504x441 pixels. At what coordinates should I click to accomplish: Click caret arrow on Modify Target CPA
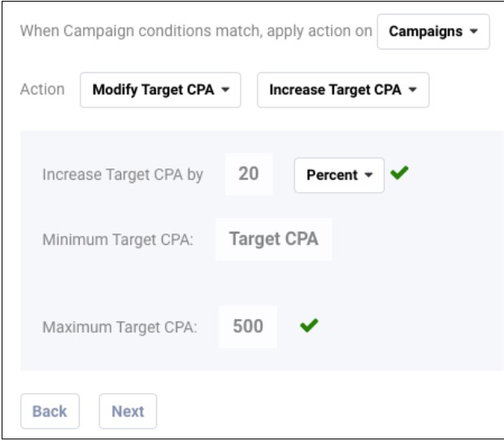pos(225,90)
